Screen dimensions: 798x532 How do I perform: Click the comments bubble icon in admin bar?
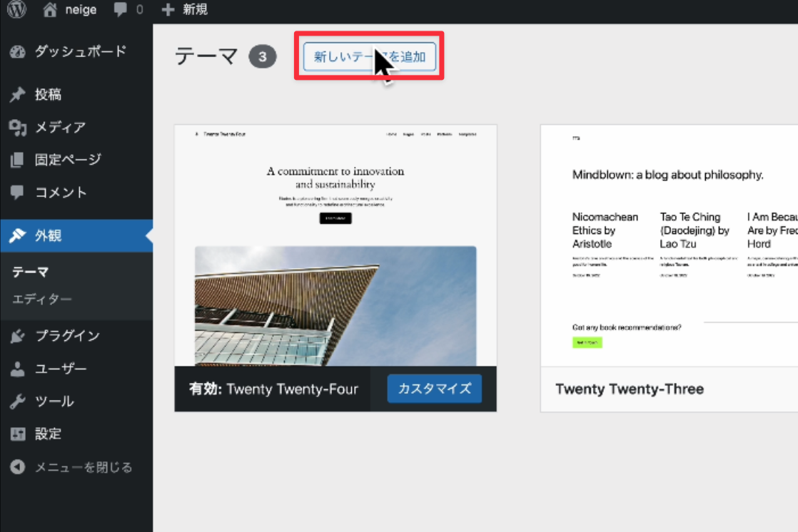pos(121,10)
